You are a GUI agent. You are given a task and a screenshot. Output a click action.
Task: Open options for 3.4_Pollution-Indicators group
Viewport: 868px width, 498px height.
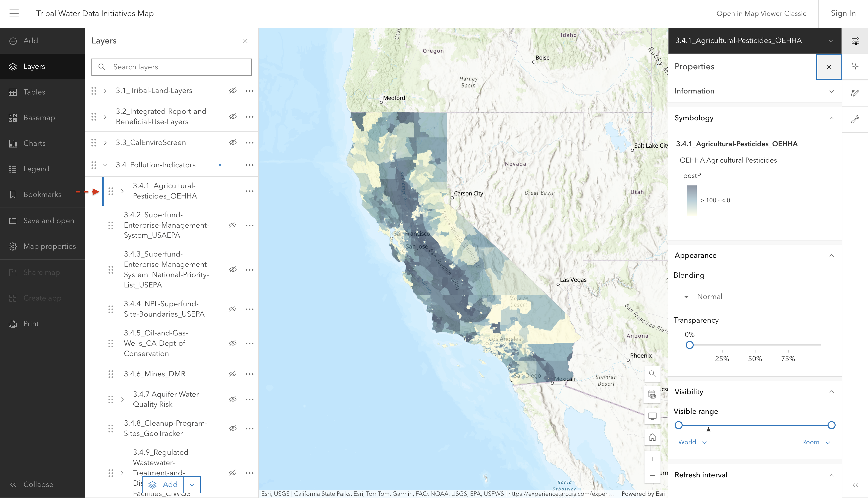tap(250, 165)
